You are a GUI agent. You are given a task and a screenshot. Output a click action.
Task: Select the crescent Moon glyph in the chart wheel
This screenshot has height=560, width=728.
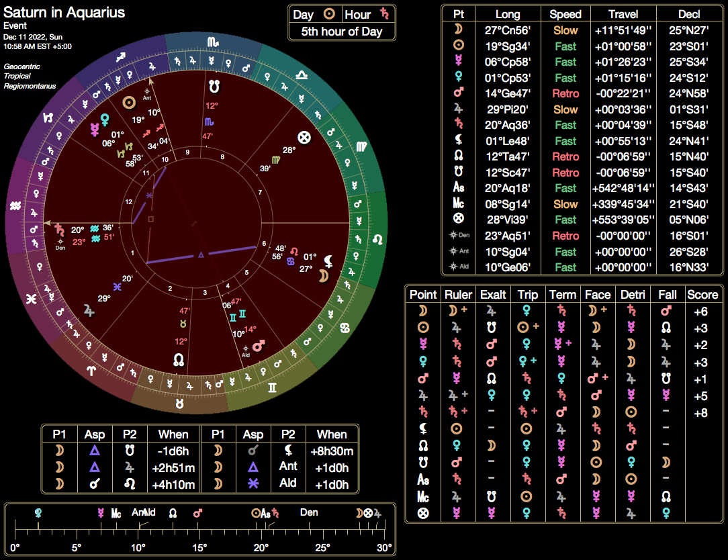click(324, 275)
